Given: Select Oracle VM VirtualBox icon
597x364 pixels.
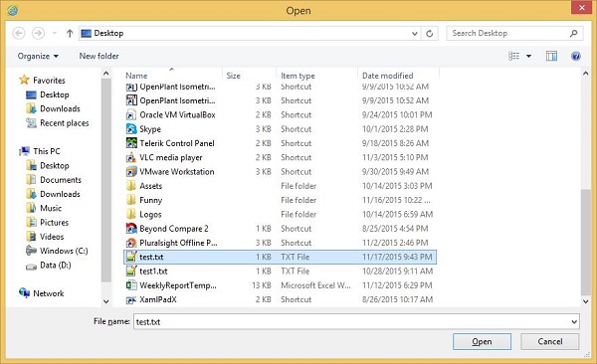Looking at the screenshot, I should [131, 114].
